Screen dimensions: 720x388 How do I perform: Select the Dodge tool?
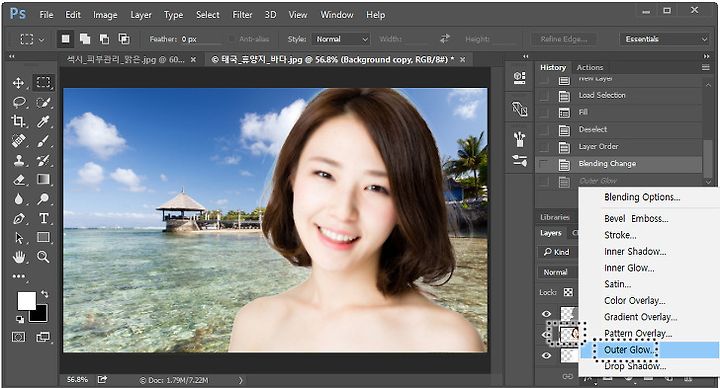point(43,199)
